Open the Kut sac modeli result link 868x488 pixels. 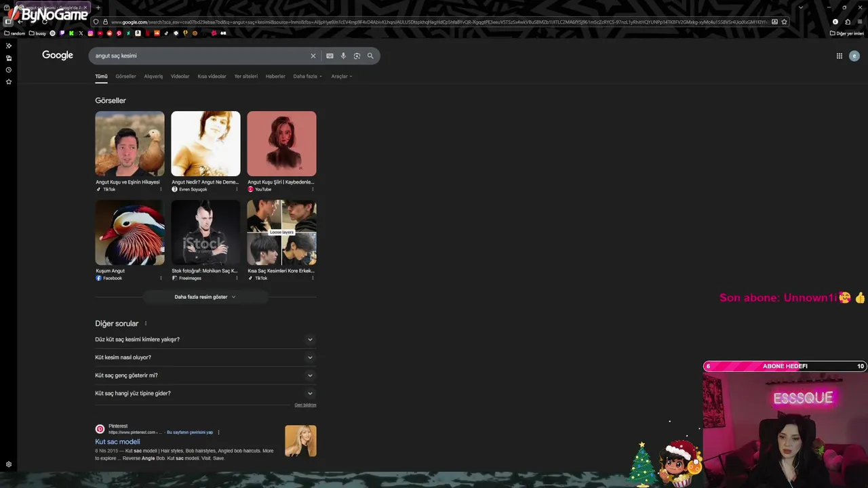(117, 442)
